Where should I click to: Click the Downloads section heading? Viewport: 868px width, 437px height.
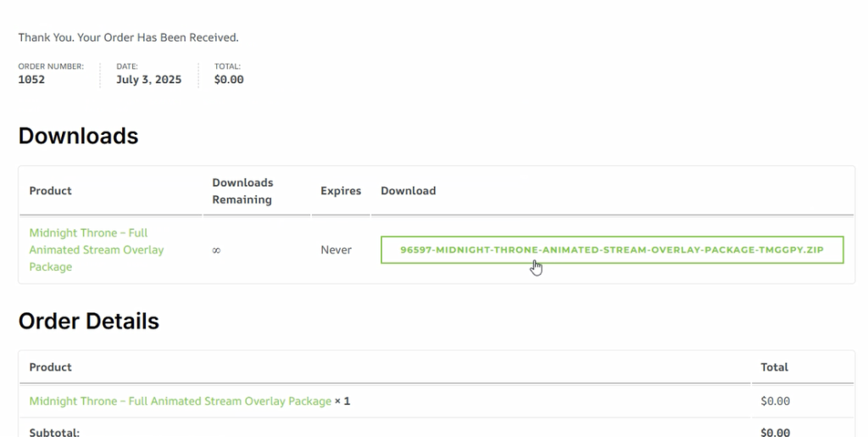tap(78, 136)
